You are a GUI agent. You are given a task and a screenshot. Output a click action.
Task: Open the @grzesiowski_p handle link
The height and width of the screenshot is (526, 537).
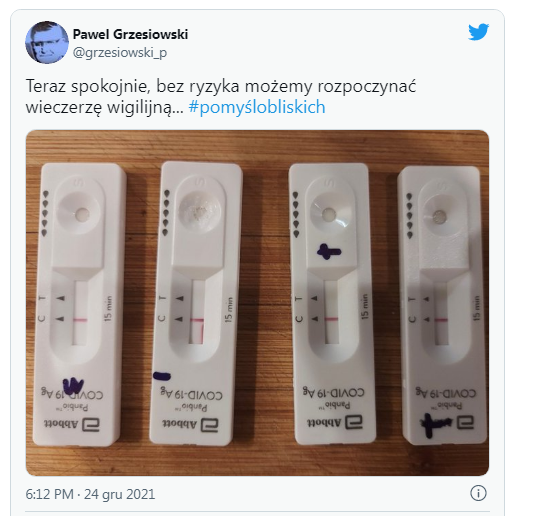click(120, 52)
